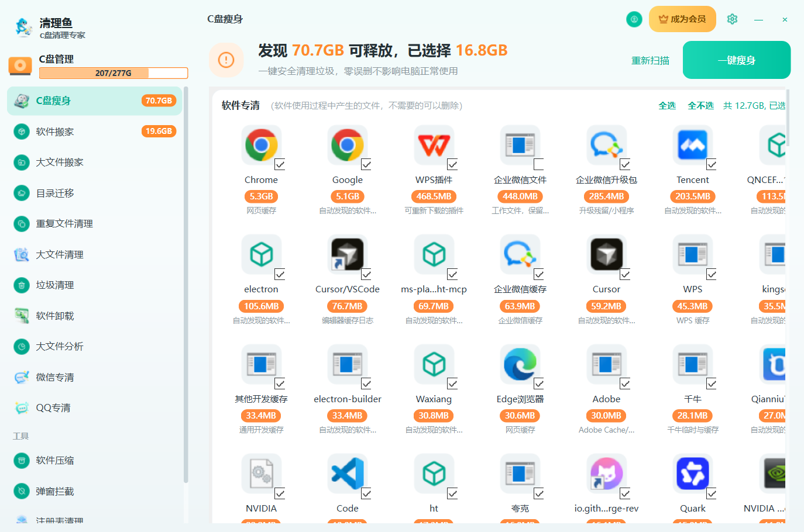Click 全选 link
Screen dimensions: 804x532
point(667,106)
